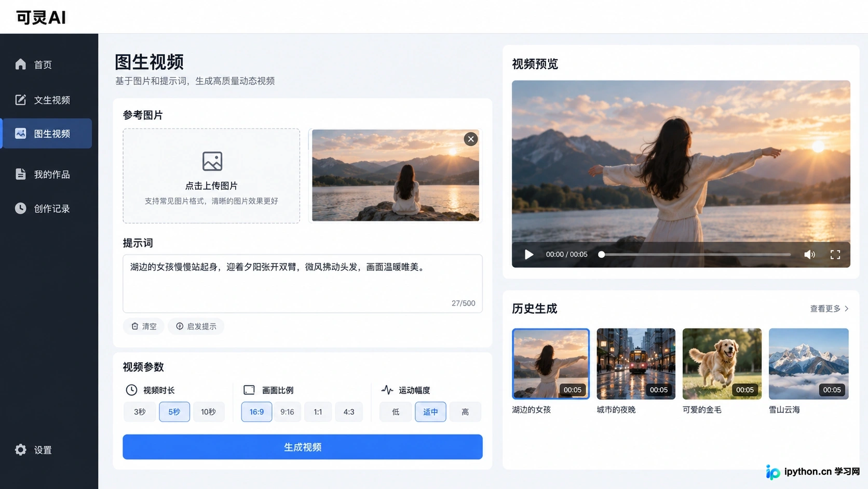Open the 湖边的女孩 history thumbnail
Image resolution: width=868 pixels, height=489 pixels.
[551, 364]
